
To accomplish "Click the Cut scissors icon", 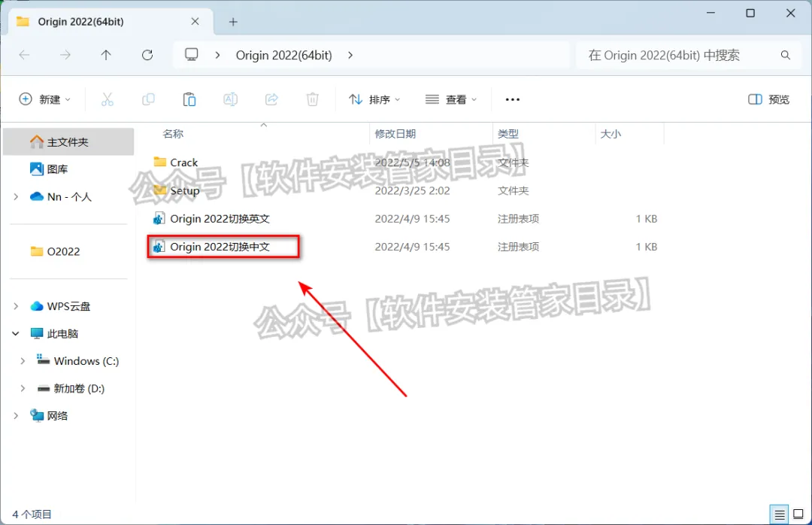I will pos(108,99).
